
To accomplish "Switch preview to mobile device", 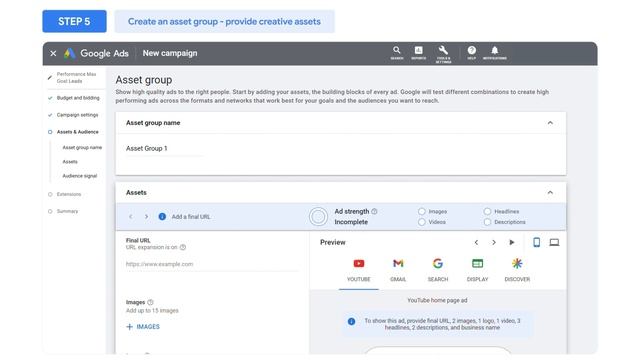I will click(536, 242).
